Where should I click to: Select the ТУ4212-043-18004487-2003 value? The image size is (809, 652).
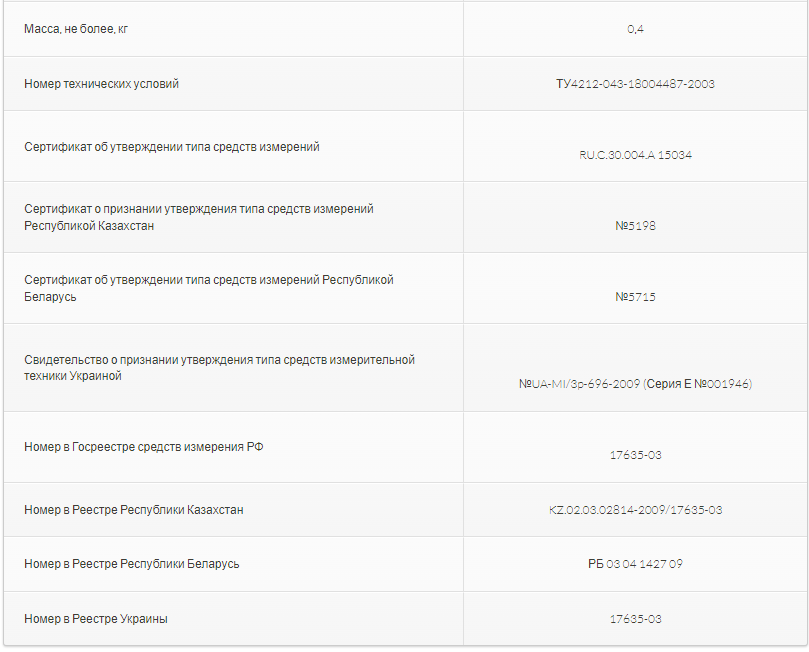tap(635, 84)
